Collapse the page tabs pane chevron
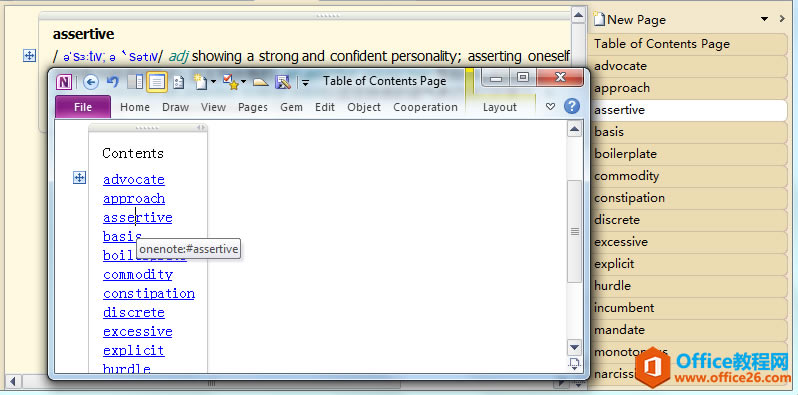 point(782,19)
